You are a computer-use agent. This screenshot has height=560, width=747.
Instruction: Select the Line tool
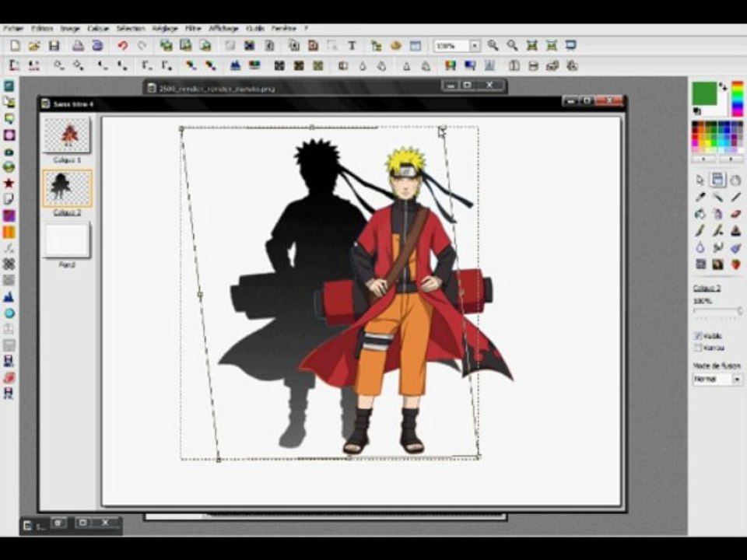[x=735, y=197]
